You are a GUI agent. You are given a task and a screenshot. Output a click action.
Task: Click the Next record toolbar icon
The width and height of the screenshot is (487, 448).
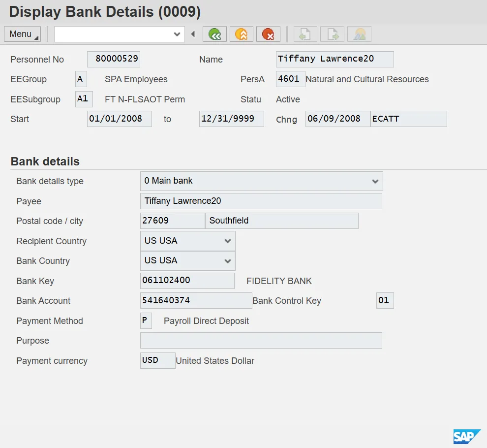point(332,34)
